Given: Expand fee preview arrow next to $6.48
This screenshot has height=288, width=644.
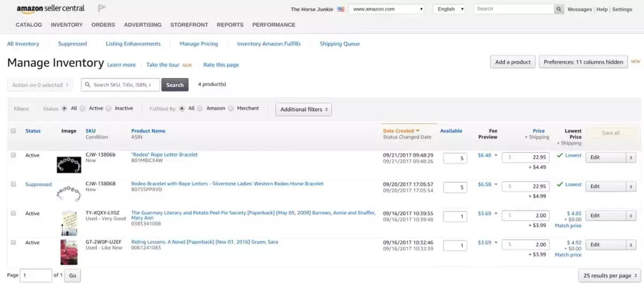Looking at the screenshot, I should (496, 155).
